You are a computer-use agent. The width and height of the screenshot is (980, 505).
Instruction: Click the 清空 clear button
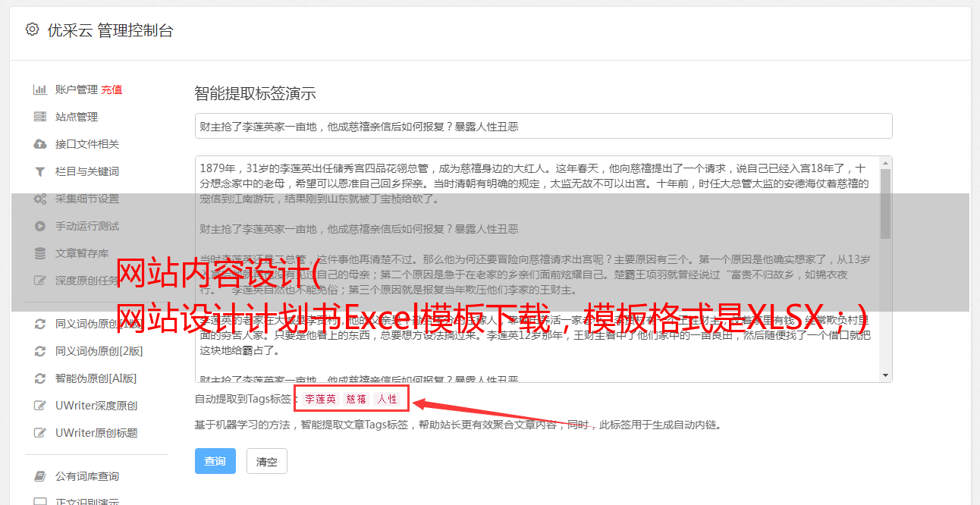pyautogui.click(x=267, y=461)
